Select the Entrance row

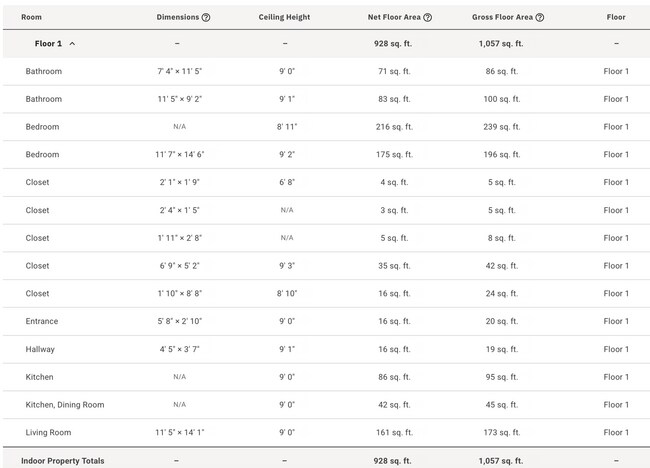click(326, 321)
